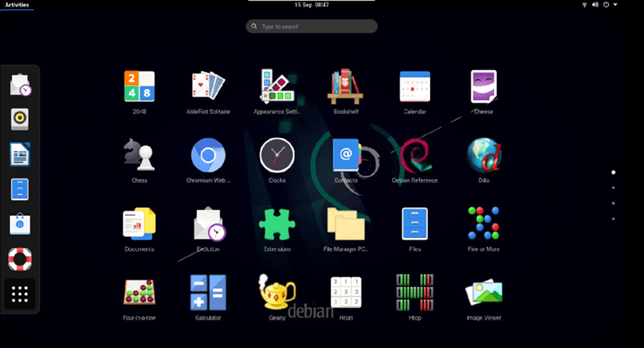Click the power icon in the top bar
The image size is (644, 348).
(x=606, y=5)
